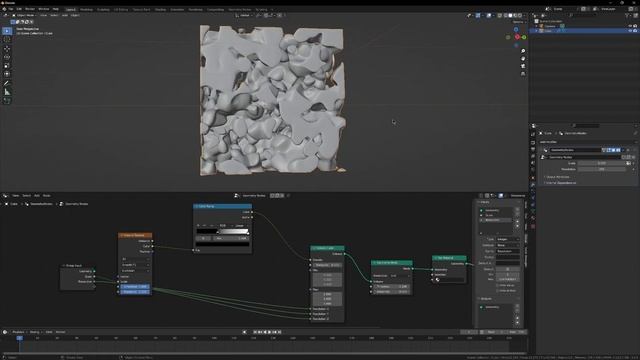Select the Group Input node header

[78, 266]
